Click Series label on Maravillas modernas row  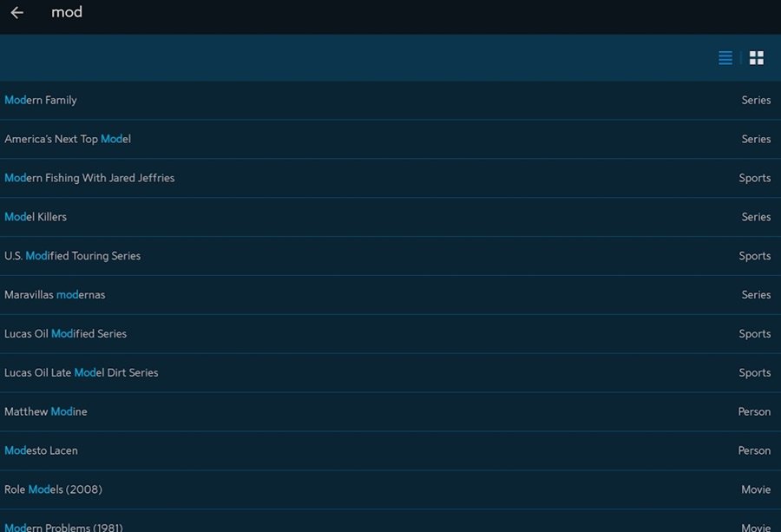[x=756, y=295]
